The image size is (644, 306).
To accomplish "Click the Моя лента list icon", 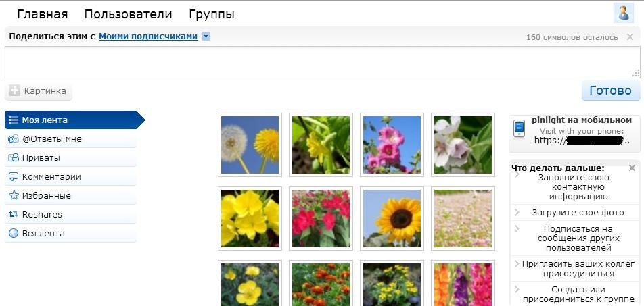I will tap(14, 120).
